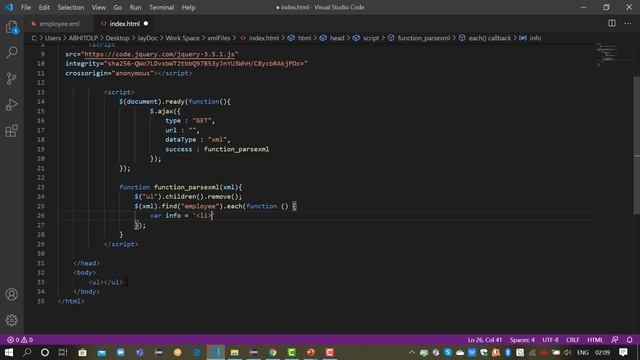Click the clock showing 02:09

[602, 352]
